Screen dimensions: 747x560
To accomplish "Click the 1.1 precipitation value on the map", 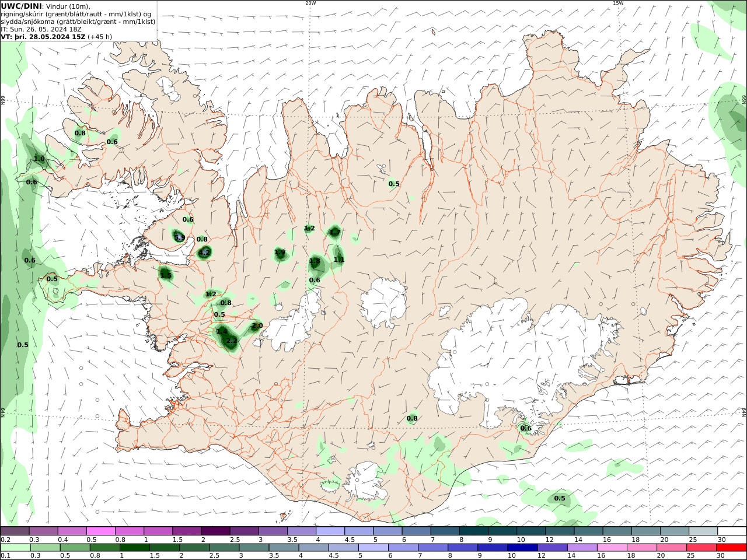I will [x=339, y=260].
